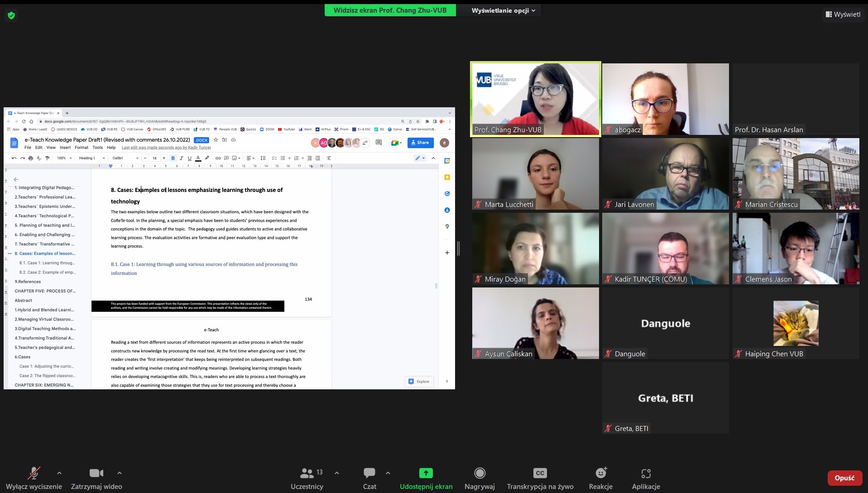Open Zoom Reakcje reactions
868x493 pixels.
click(x=600, y=479)
